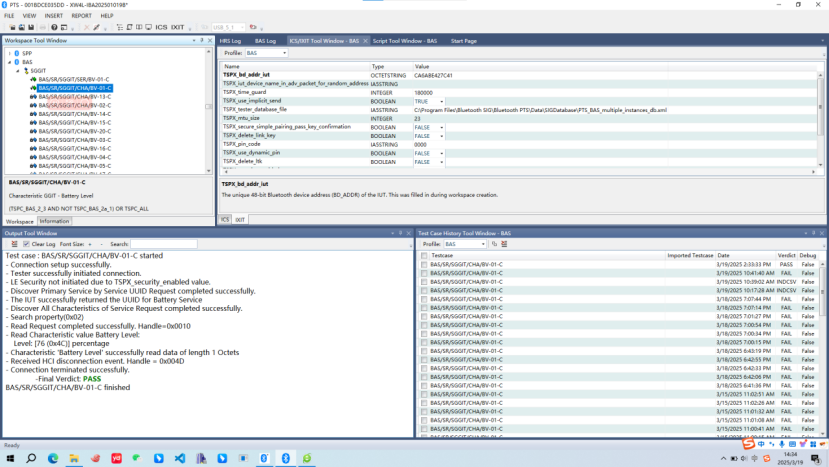Switch to the Script Tool Window - BAS tab

405,41
